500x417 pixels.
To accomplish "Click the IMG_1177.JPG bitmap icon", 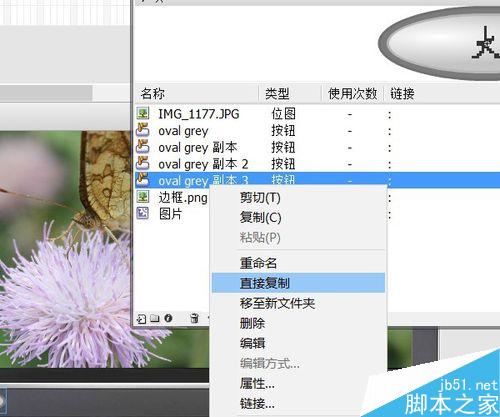I will (143, 114).
